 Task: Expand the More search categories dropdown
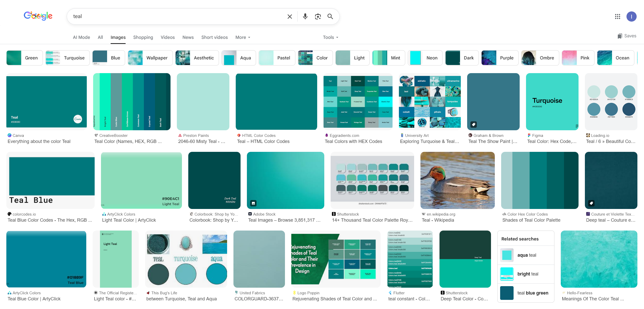pos(243,37)
